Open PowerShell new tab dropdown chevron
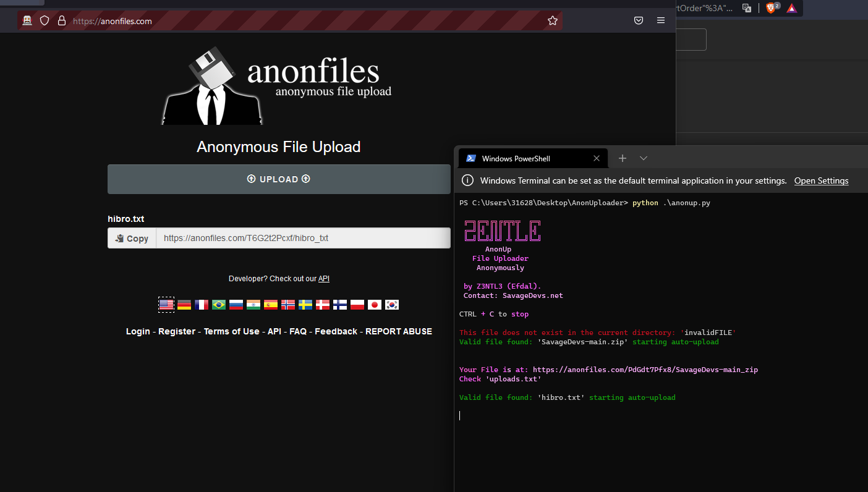Image resolution: width=868 pixels, height=492 pixels. point(644,158)
